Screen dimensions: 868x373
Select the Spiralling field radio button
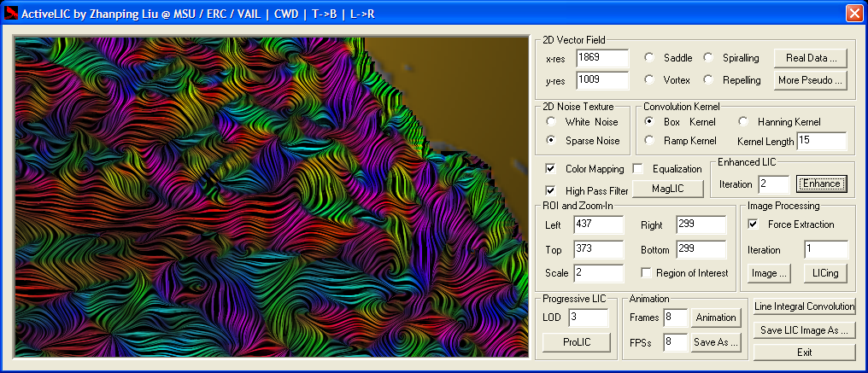point(709,58)
